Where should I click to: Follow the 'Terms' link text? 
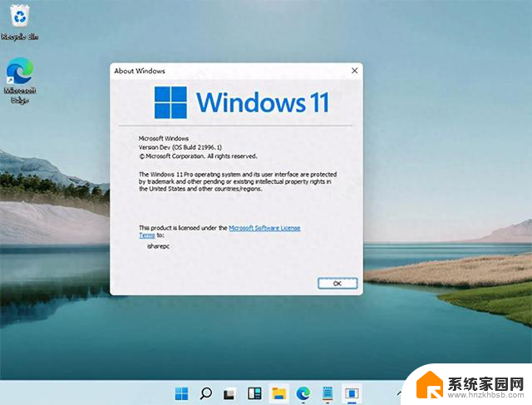[x=147, y=235]
